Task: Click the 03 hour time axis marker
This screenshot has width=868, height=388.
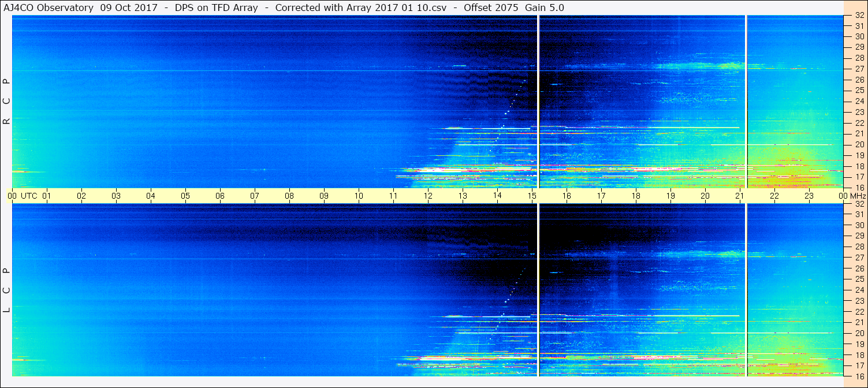Action: click(116, 196)
